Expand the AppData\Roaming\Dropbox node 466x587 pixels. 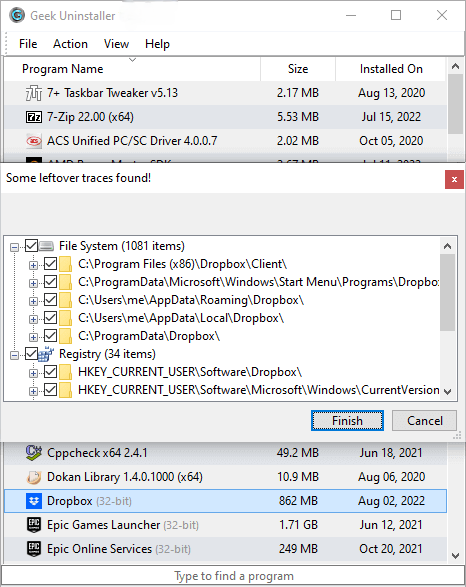point(33,301)
